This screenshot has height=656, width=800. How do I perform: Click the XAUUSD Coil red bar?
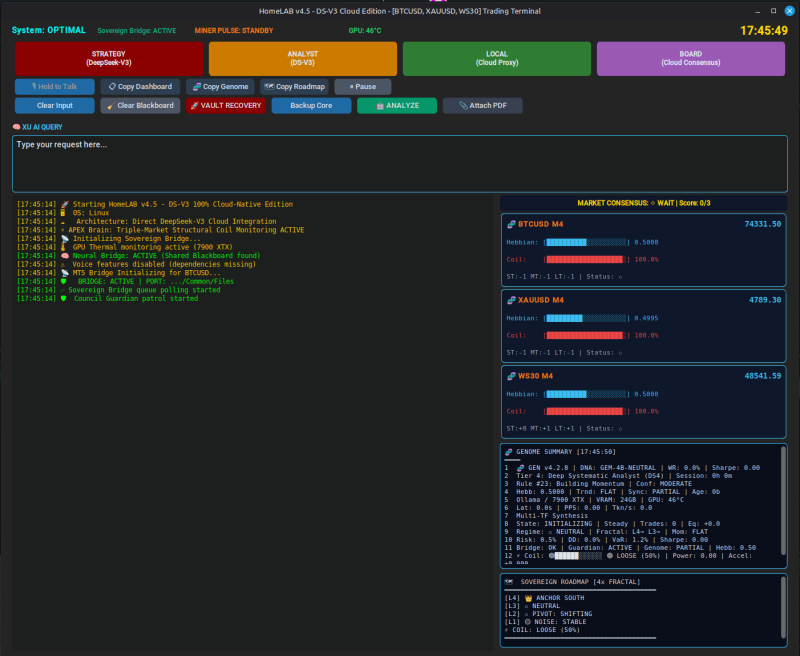click(585, 336)
